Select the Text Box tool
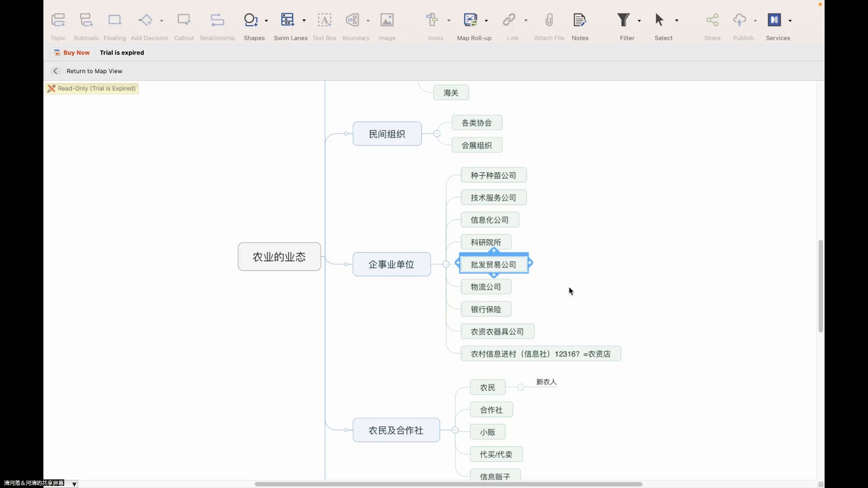 click(x=324, y=20)
